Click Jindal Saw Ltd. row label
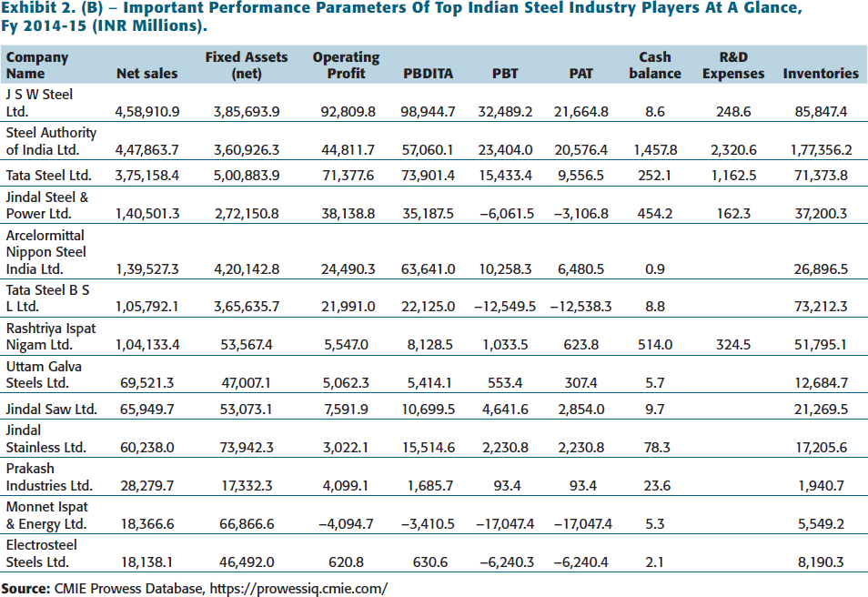The image size is (868, 597). 52,410
